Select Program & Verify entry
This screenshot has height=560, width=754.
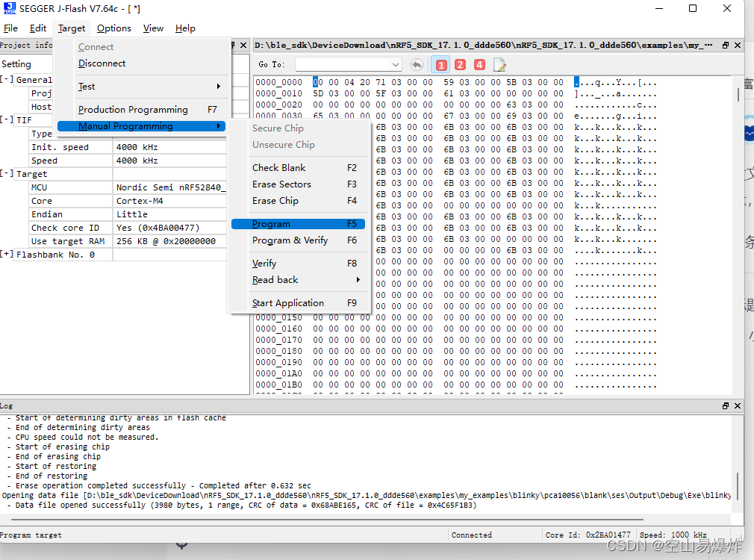[298, 240]
